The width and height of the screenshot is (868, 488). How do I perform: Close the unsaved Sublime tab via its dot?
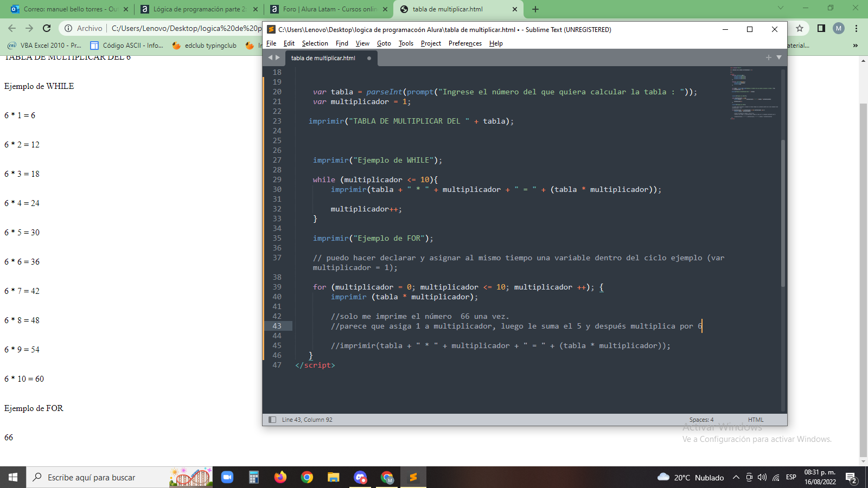pyautogui.click(x=369, y=58)
